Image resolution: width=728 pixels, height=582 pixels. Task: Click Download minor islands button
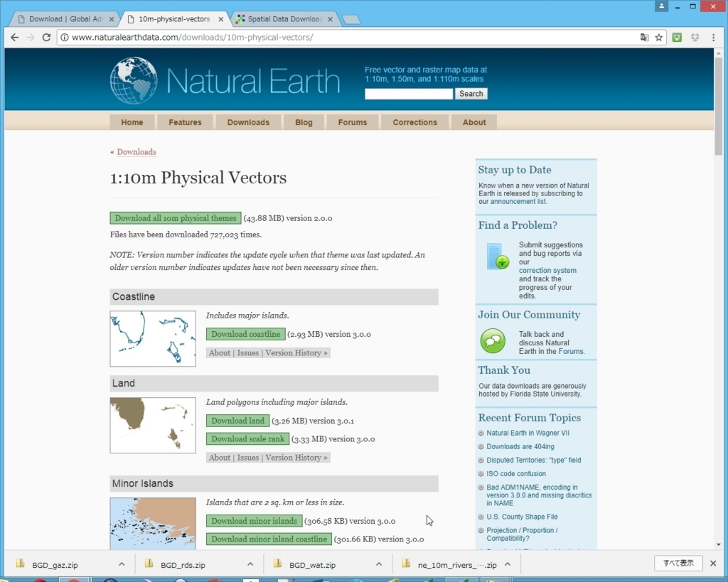[x=254, y=521]
